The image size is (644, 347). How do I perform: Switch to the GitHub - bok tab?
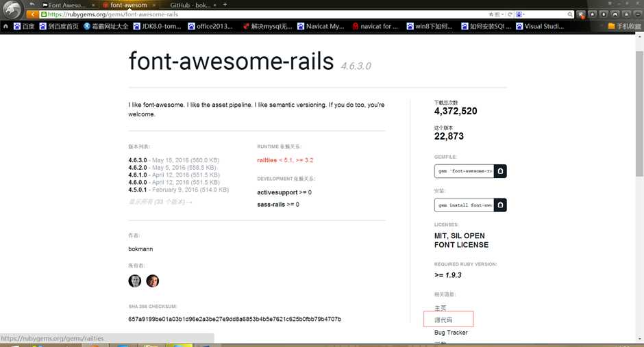(189, 5)
